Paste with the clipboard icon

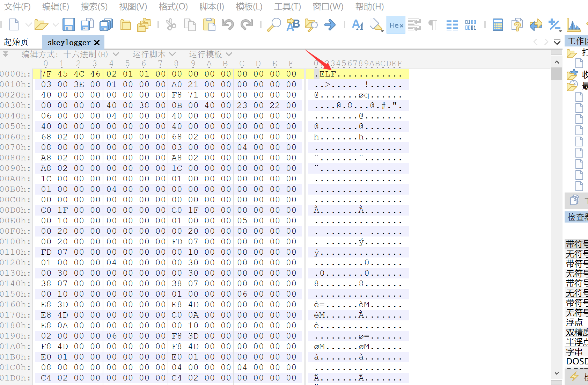click(x=209, y=25)
